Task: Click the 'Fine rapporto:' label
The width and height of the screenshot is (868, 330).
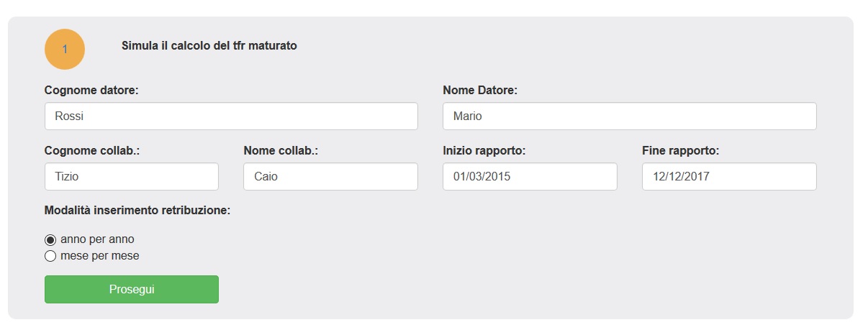Action: coord(680,151)
